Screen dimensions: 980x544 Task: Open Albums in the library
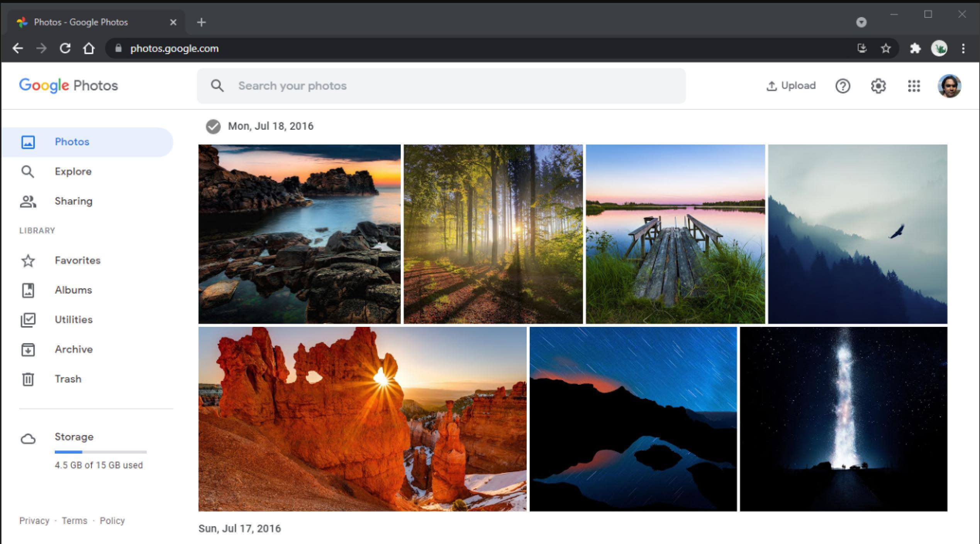[88, 290]
